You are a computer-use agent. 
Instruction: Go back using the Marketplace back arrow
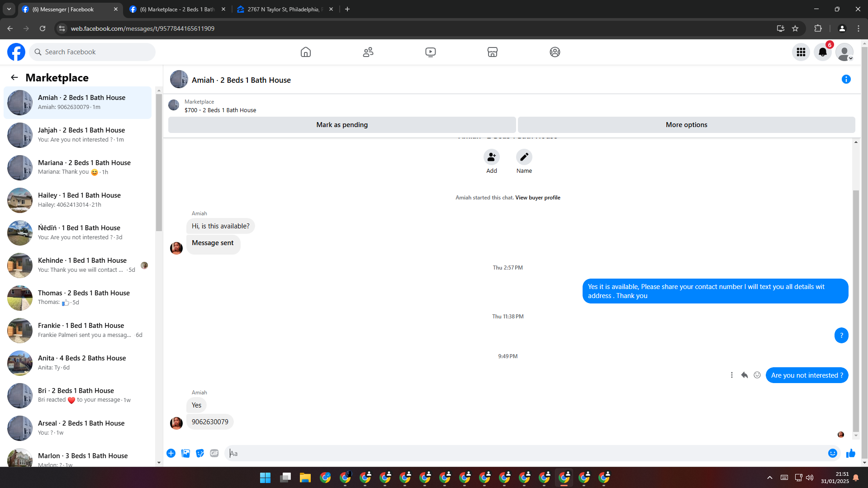(x=14, y=78)
